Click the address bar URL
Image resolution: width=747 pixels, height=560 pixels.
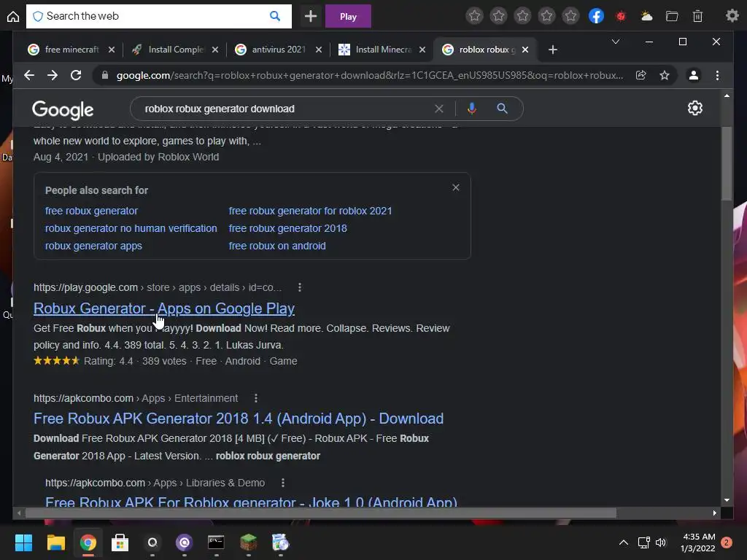point(369,75)
